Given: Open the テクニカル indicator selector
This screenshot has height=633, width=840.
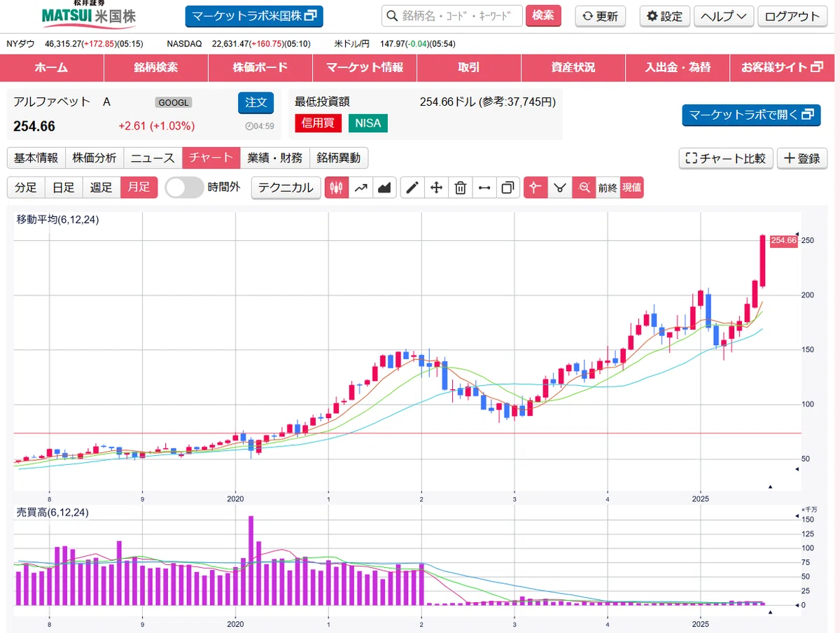Looking at the screenshot, I should [x=286, y=188].
